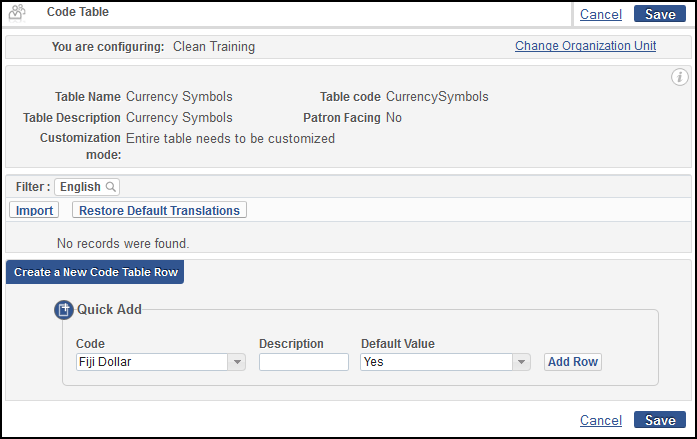The image size is (697, 439).
Task: Click the Fiji Dollar code field
Action: [x=152, y=362]
